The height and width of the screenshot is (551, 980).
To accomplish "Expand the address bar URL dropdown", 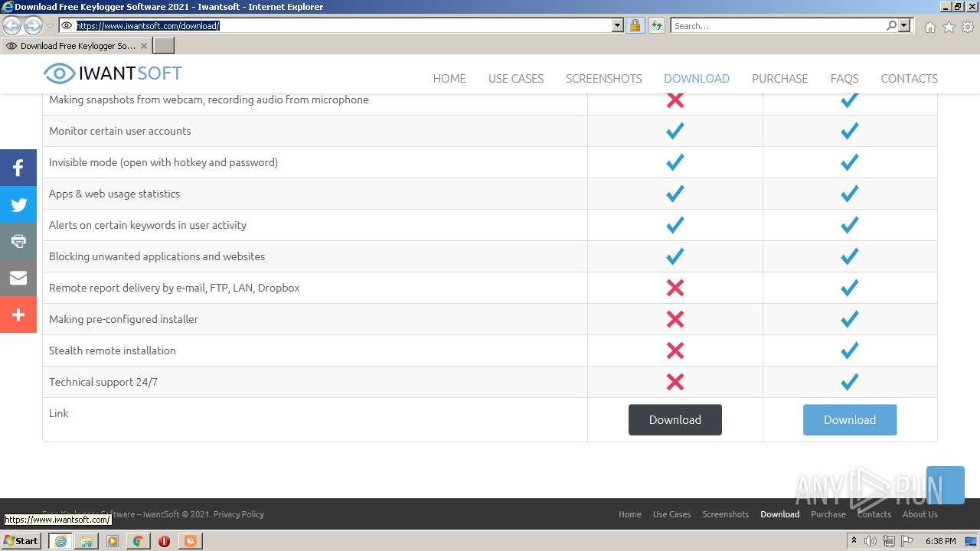I will tap(618, 26).
